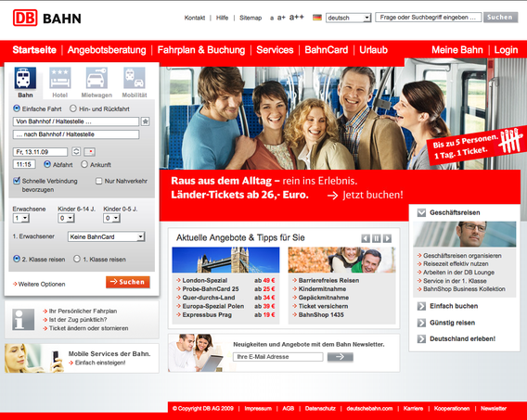This screenshot has width=527, height=420.
Task: Open the Hotel booking icon tab
Action: coord(60,78)
